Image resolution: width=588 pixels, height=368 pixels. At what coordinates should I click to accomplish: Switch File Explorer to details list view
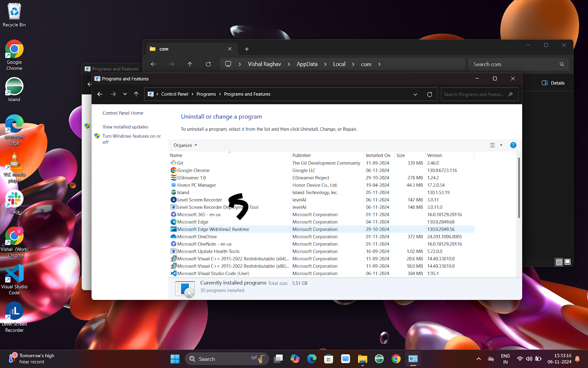coord(559,262)
